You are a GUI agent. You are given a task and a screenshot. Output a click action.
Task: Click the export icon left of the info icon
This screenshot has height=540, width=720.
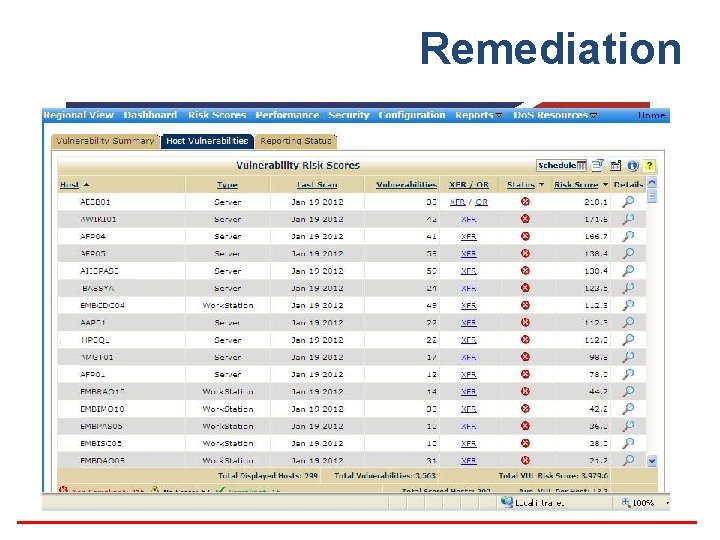tap(615, 165)
